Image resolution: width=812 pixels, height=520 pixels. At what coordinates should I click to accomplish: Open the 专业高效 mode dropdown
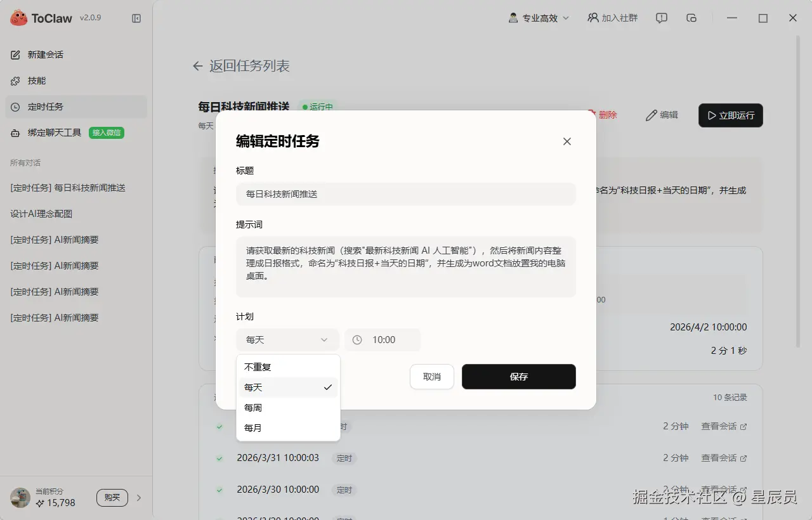click(x=539, y=18)
